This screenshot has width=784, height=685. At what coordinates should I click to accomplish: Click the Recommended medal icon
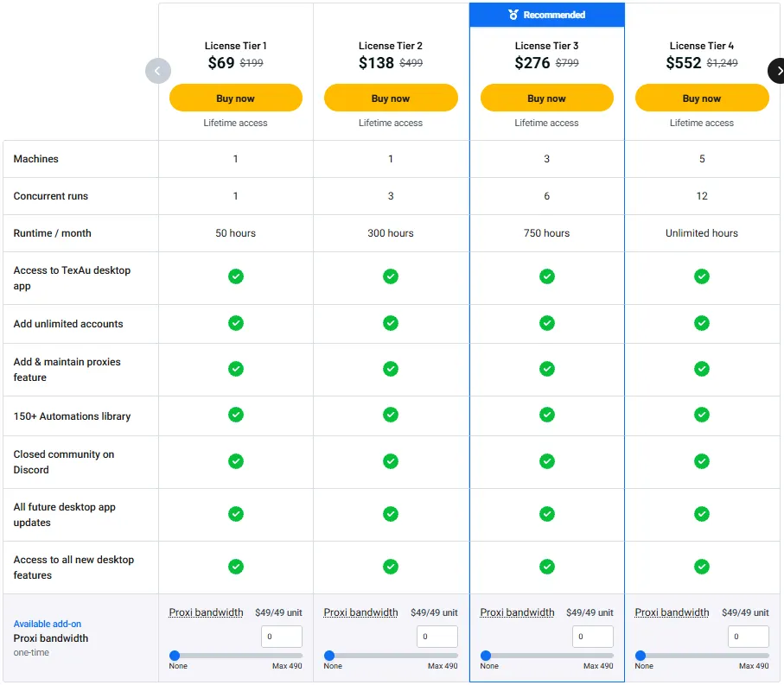pos(513,15)
